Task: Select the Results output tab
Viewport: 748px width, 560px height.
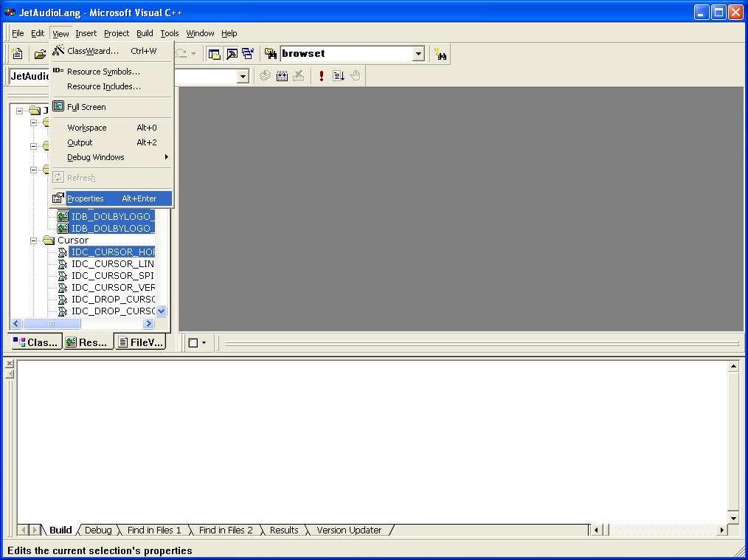Action: point(284,530)
